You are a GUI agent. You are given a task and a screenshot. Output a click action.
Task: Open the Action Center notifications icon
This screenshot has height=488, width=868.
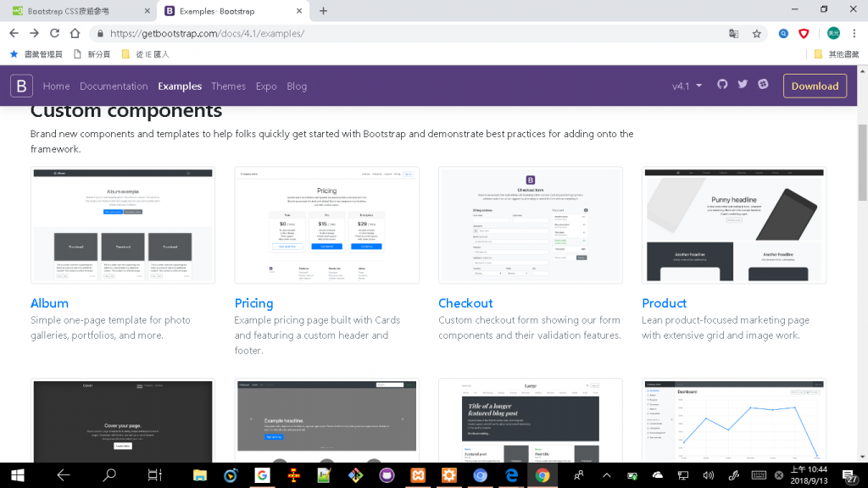pyautogui.click(x=850, y=476)
